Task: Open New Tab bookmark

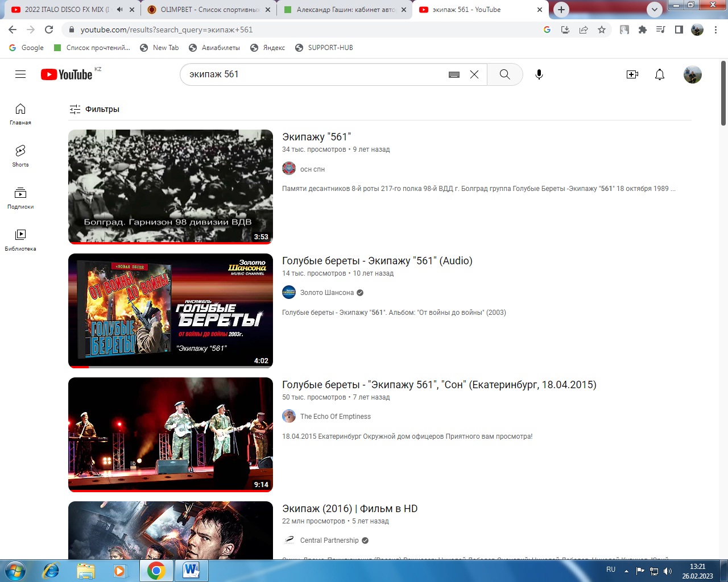Action: [x=159, y=48]
